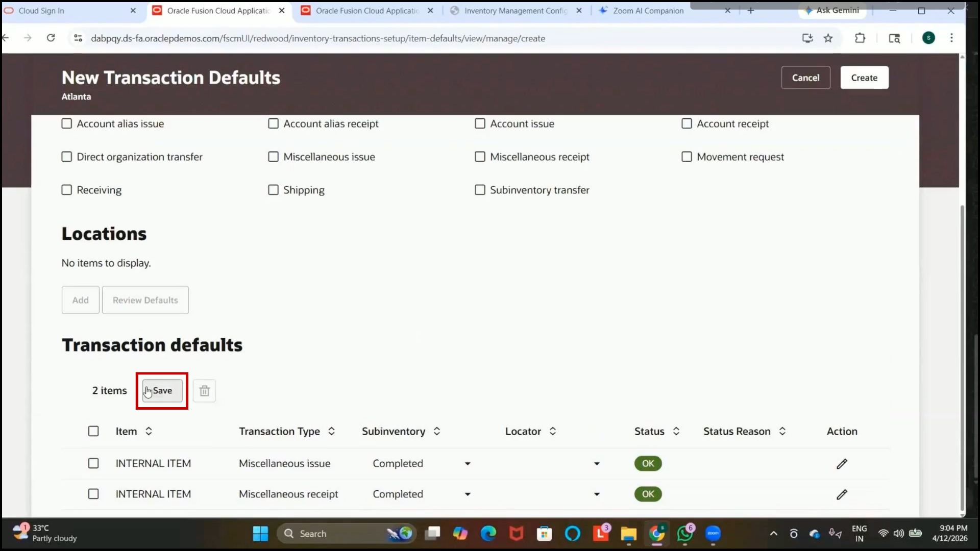Viewport: 980px width, 551px height.
Task: Open the green profile avatar in Chrome
Action: coord(928,38)
